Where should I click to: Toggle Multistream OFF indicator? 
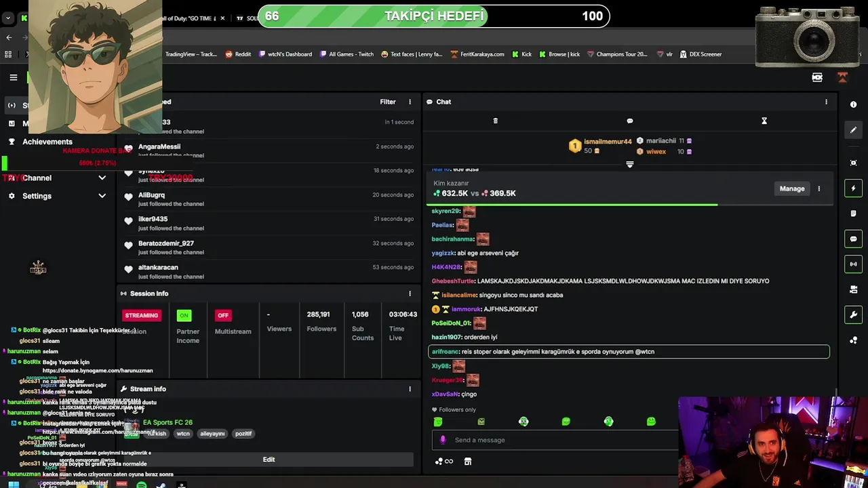[223, 315]
